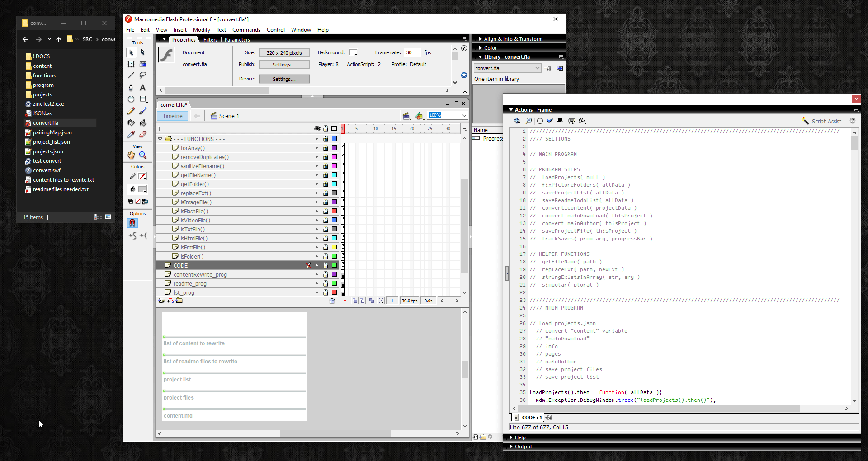868x461 pixels.
Task: Activate the Zoom magnifier tool
Action: (143, 155)
